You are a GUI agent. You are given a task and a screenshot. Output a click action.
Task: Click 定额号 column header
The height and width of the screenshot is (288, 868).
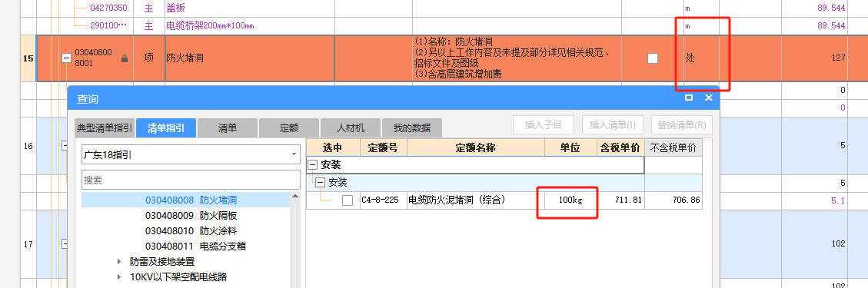click(x=383, y=147)
